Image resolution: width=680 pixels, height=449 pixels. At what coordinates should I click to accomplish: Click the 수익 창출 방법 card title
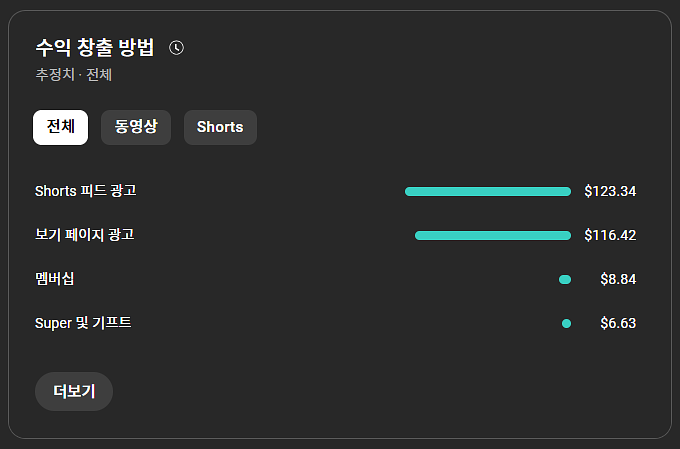pyautogui.click(x=95, y=48)
